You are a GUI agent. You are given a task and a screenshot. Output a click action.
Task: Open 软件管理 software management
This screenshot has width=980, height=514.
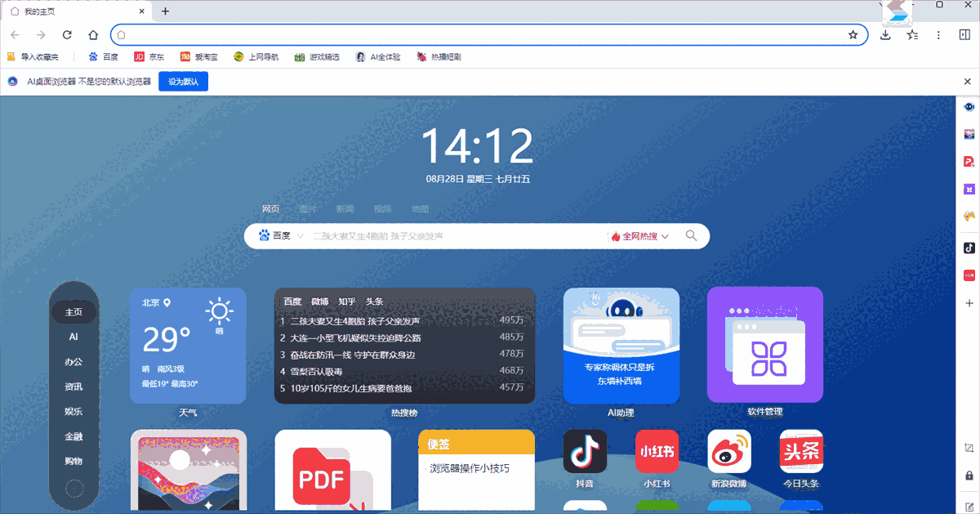click(764, 345)
